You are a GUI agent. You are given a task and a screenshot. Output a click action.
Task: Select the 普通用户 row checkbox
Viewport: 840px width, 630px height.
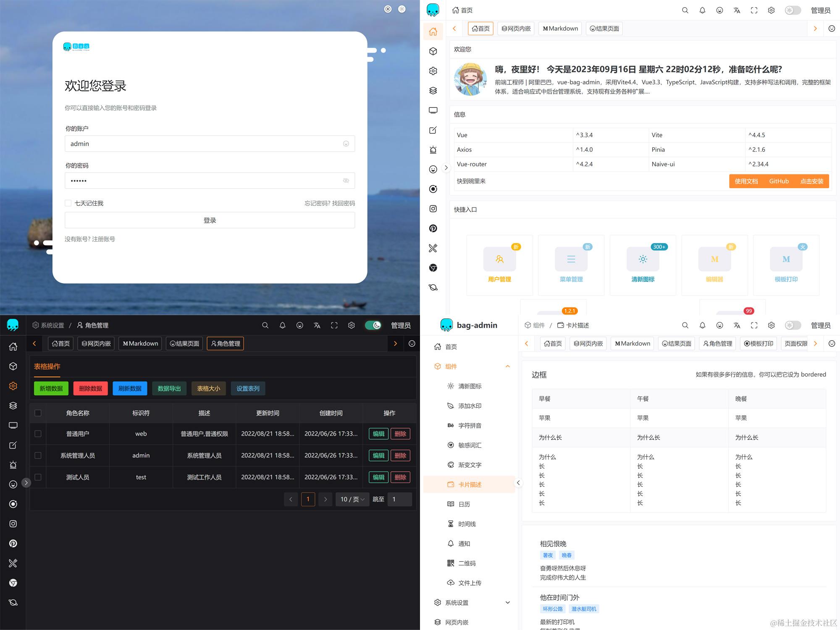click(x=38, y=434)
